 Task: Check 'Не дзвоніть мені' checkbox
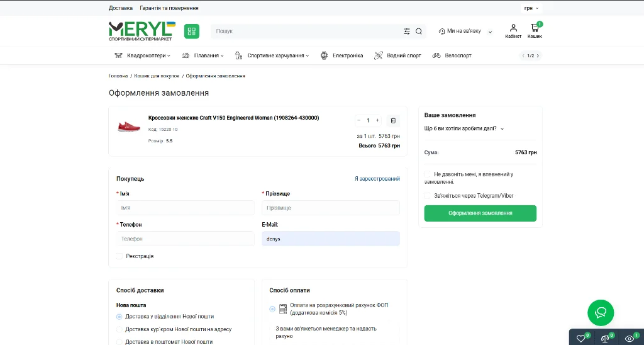pyautogui.click(x=428, y=174)
